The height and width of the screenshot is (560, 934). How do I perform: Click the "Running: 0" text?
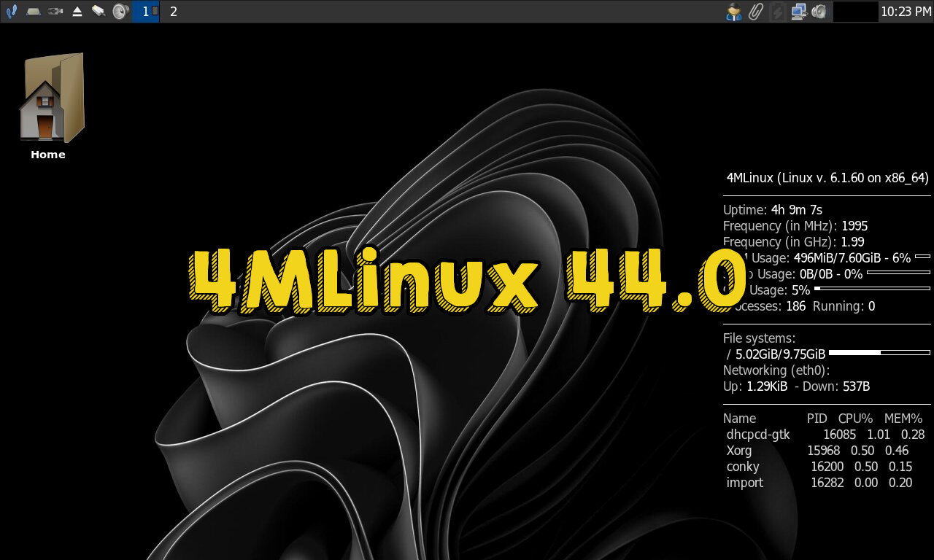844,306
